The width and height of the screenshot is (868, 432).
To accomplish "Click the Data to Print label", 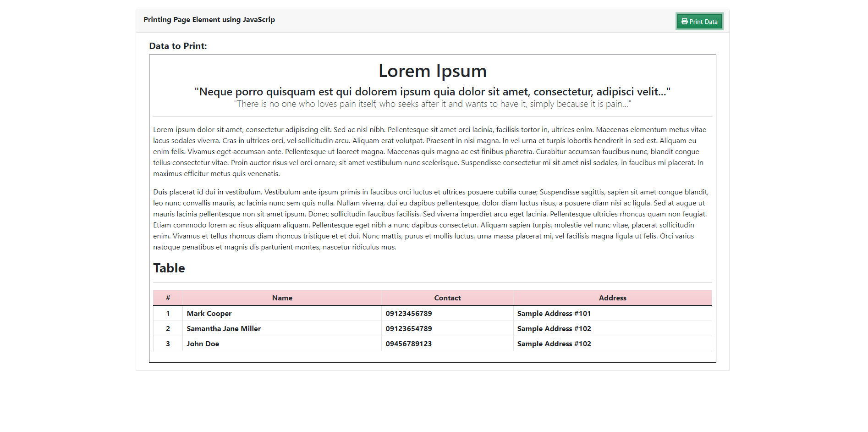I will point(178,46).
